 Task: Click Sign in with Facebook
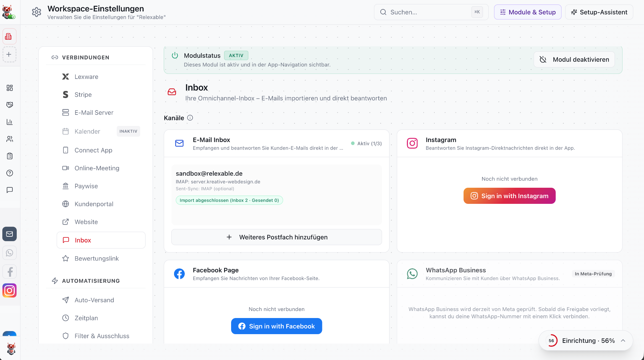(x=277, y=326)
